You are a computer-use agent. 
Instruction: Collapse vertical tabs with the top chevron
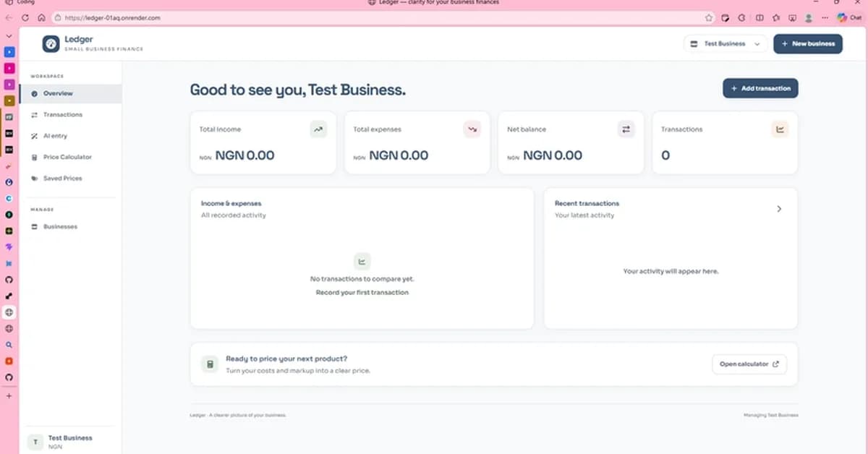coord(9,35)
